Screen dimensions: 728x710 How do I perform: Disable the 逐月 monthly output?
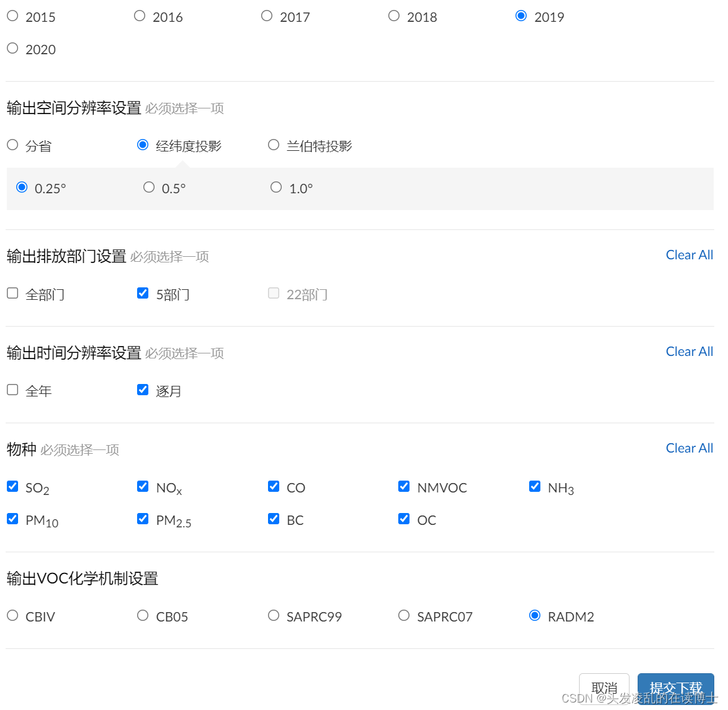(x=142, y=389)
